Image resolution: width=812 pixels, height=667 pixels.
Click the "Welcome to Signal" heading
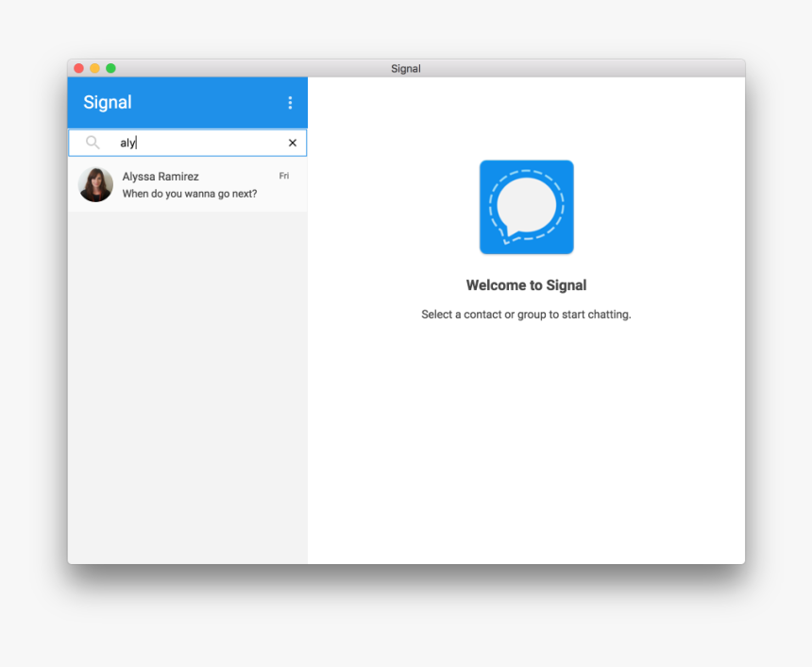coord(526,285)
